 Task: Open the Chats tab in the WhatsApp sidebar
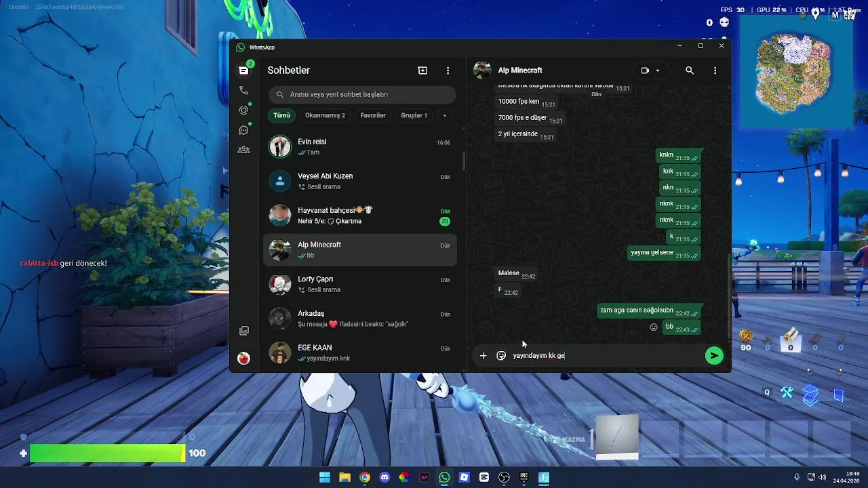point(243,70)
